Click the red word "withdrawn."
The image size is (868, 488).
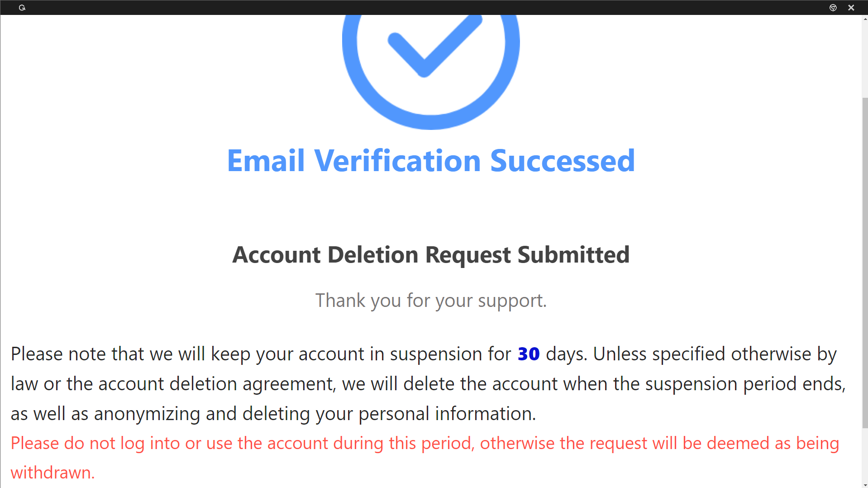coord(52,473)
